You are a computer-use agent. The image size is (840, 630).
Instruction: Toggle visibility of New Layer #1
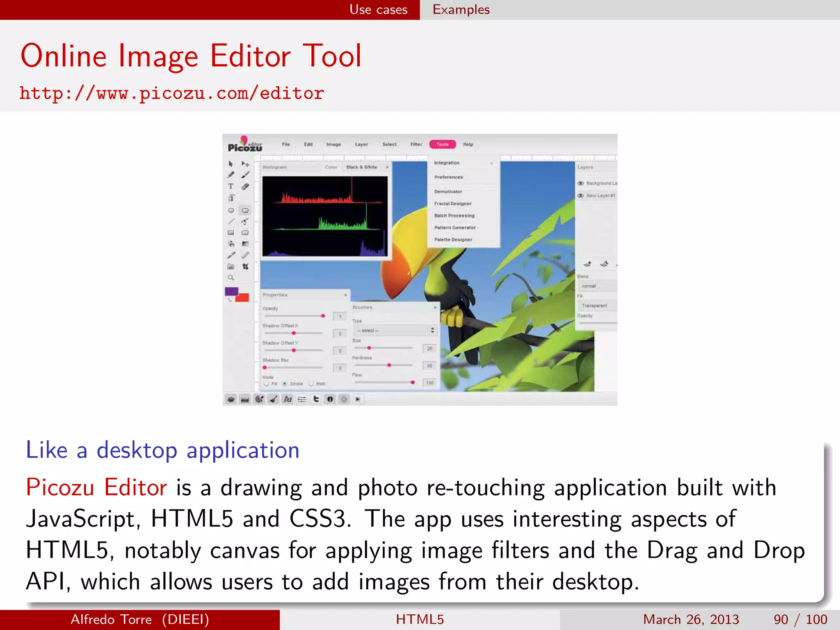click(580, 196)
